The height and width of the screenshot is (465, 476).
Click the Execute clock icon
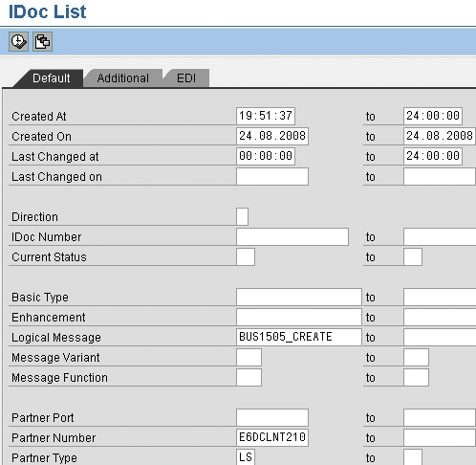coord(18,41)
